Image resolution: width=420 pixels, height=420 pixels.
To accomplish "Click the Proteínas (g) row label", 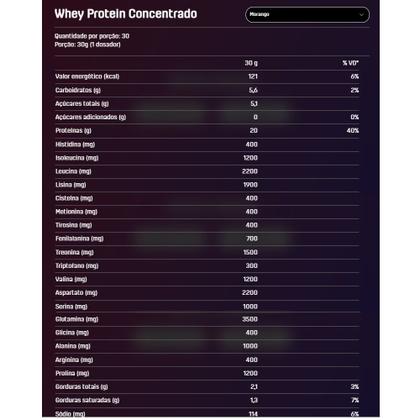I will 73,131.
